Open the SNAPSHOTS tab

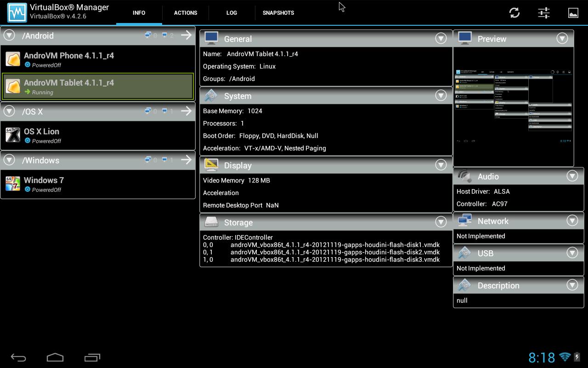tap(278, 13)
